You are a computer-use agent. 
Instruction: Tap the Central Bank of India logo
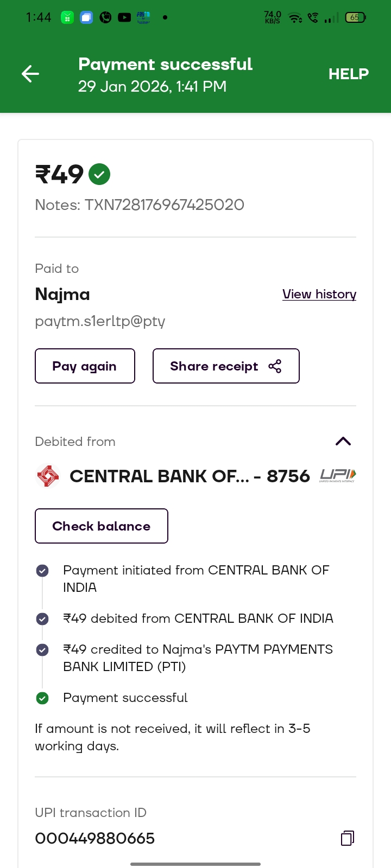(48, 476)
